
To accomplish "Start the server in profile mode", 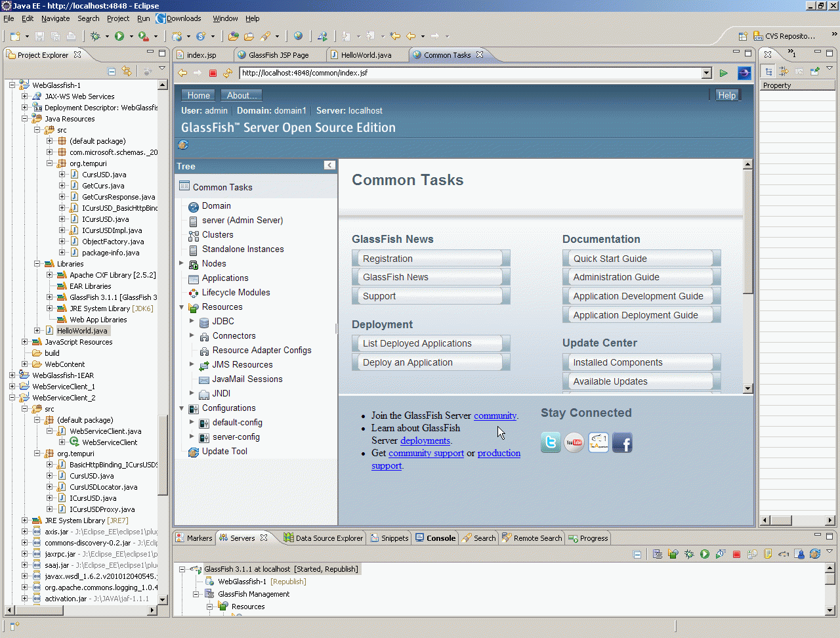I will (721, 554).
